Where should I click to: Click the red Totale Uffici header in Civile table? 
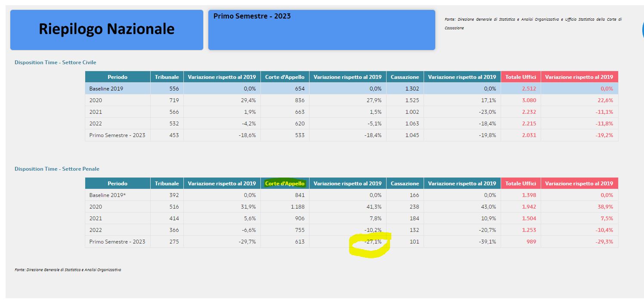pos(520,77)
